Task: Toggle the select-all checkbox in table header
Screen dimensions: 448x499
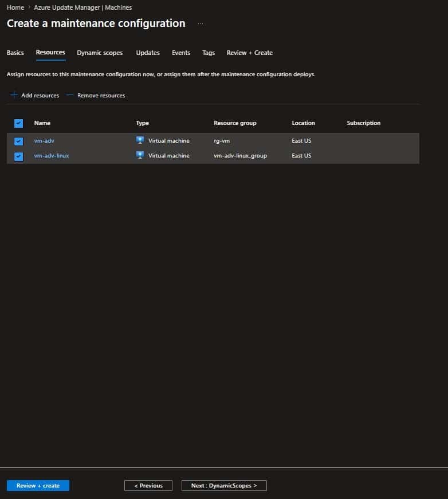Action: [18, 123]
